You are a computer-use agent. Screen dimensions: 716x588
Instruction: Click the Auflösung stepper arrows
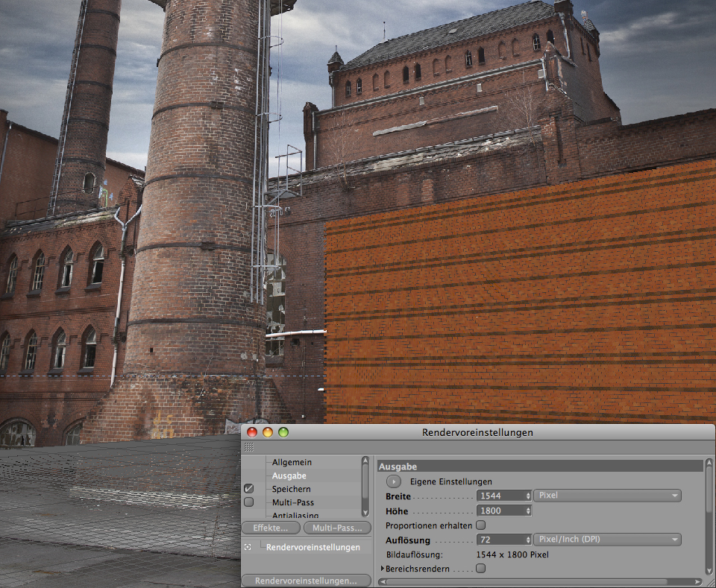click(528, 540)
